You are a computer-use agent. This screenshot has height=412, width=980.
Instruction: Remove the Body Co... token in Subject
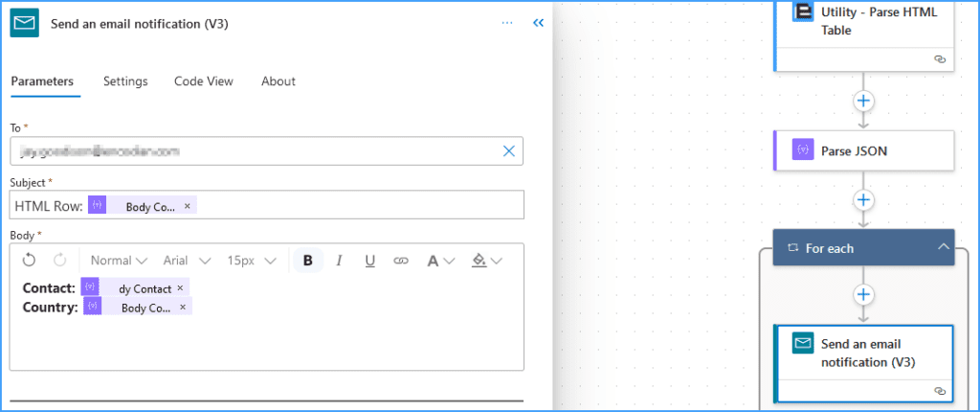187,206
